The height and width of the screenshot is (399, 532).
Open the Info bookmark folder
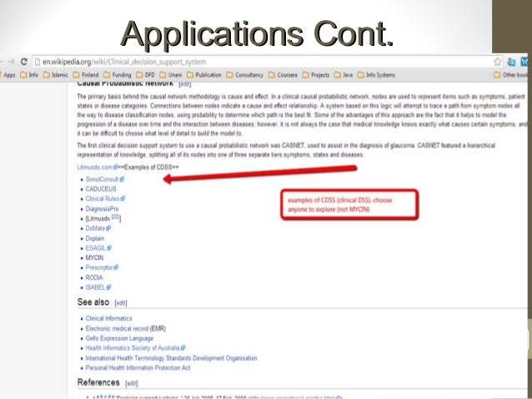pos(29,75)
